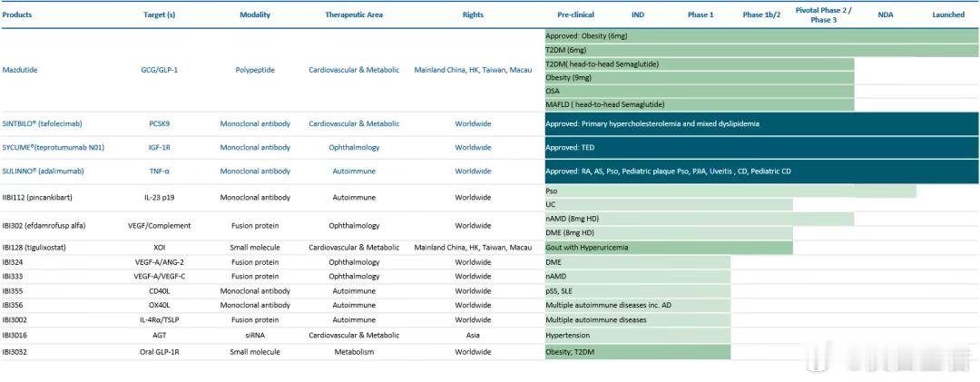The image size is (980, 382).
Task: Select the Therapeutic Area column header
Action: [354, 15]
